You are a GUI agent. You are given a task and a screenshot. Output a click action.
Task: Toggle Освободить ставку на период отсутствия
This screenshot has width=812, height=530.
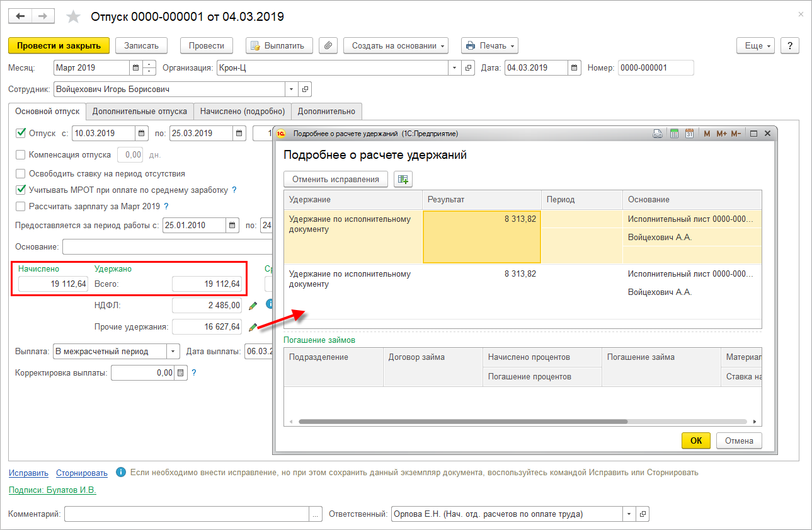(x=20, y=173)
